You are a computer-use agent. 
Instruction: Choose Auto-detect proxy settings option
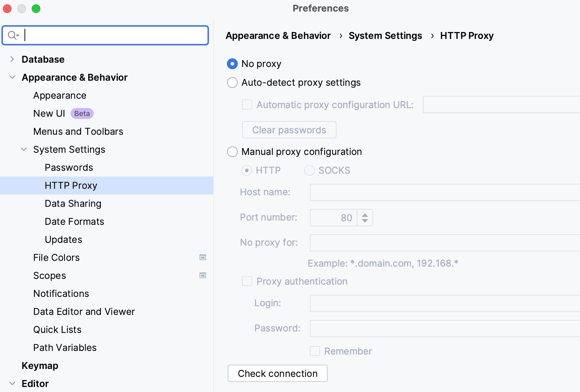(x=232, y=83)
